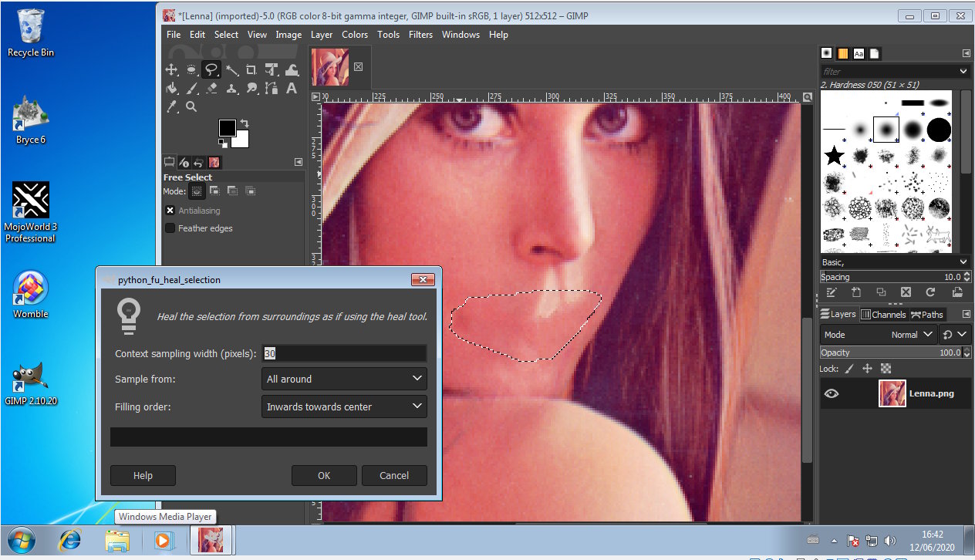The image size is (975, 560).
Task: Set selection mode to Intersect
Action: tap(250, 191)
